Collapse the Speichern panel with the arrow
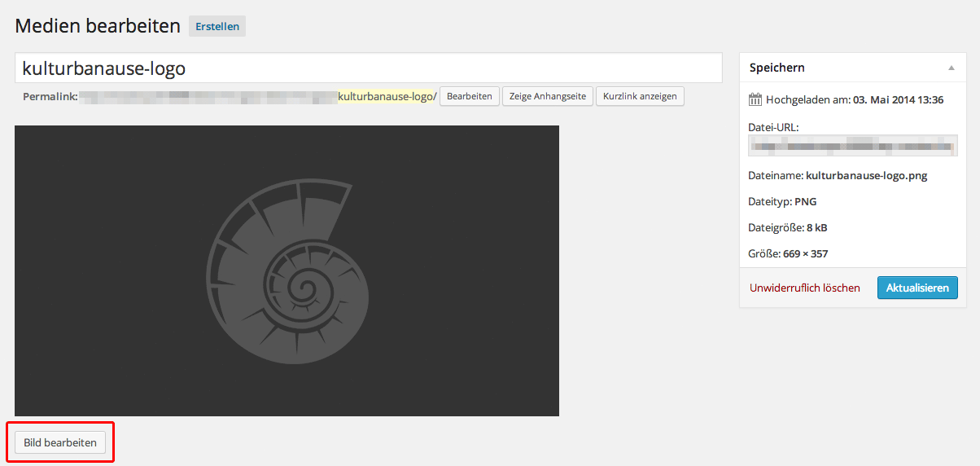This screenshot has width=980, height=466. 952,68
